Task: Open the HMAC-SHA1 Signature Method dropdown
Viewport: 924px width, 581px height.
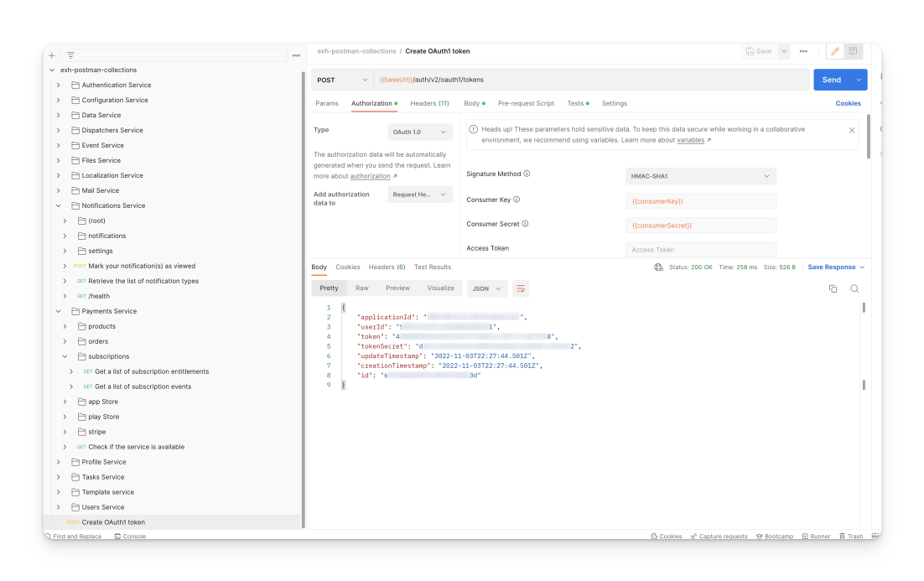Action: coord(700,176)
